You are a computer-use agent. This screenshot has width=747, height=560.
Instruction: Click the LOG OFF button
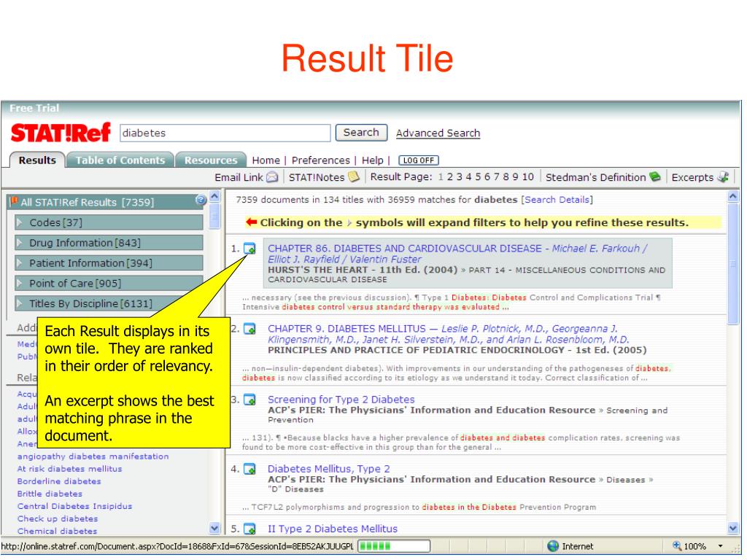click(x=418, y=160)
